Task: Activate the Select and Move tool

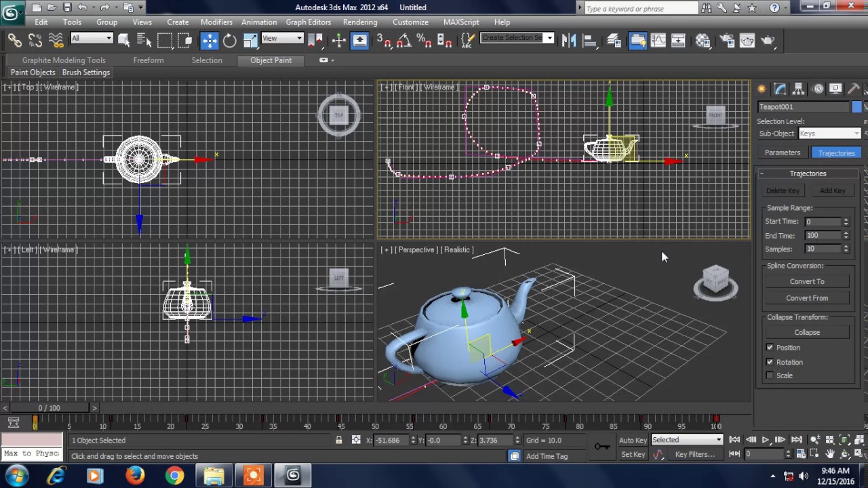Action: point(210,41)
